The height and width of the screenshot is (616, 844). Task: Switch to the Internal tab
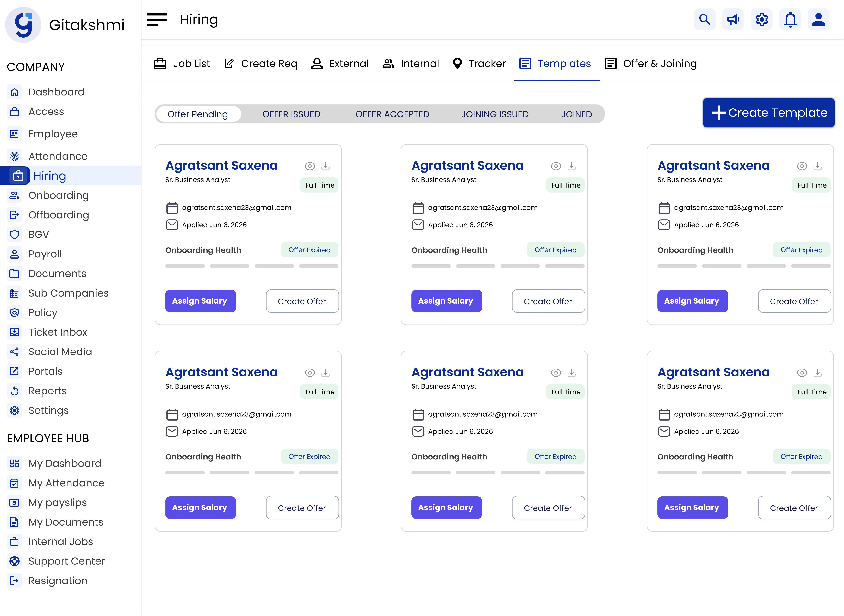(411, 63)
